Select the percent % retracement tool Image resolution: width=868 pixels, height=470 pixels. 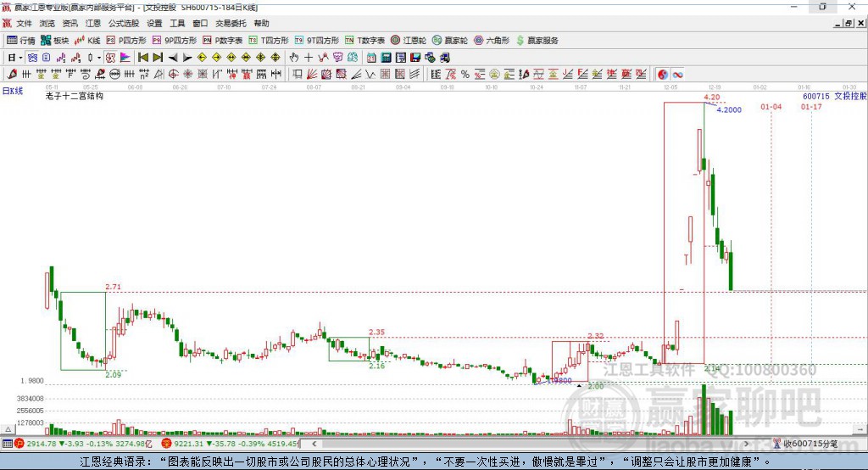coord(465,75)
